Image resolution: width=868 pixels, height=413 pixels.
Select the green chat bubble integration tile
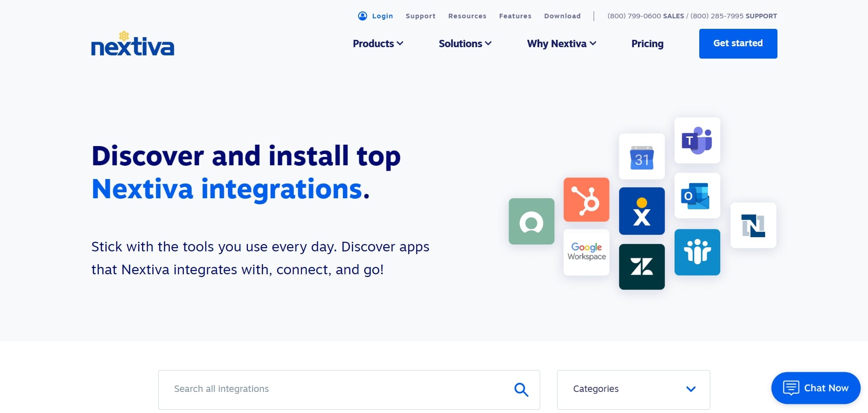[531, 221]
